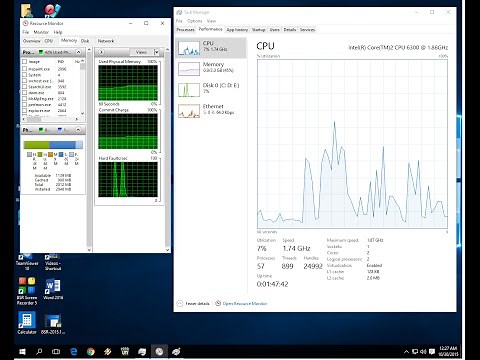Toggle the Image select-all checkbox
Screen dimensions: 480x360
(x=24, y=62)
